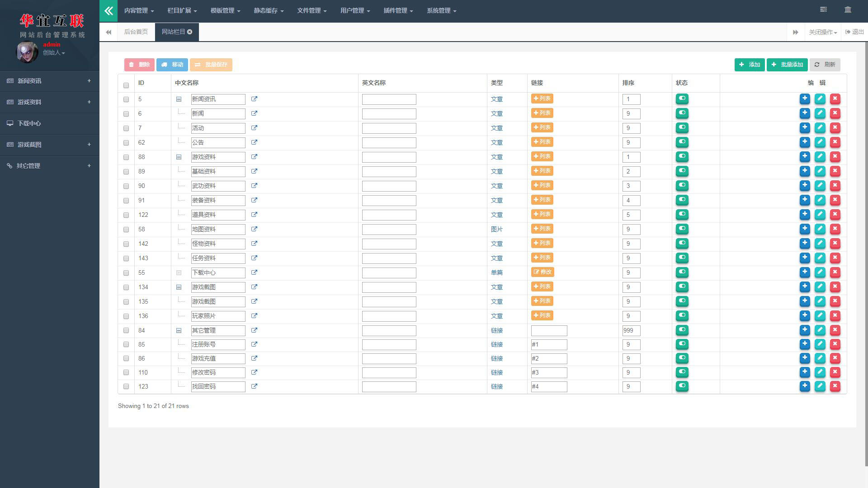868x488 pixels.
Task: Edit the 新闻 row with pencil icon
Action: pyautogui.click(x=820, y=113)
